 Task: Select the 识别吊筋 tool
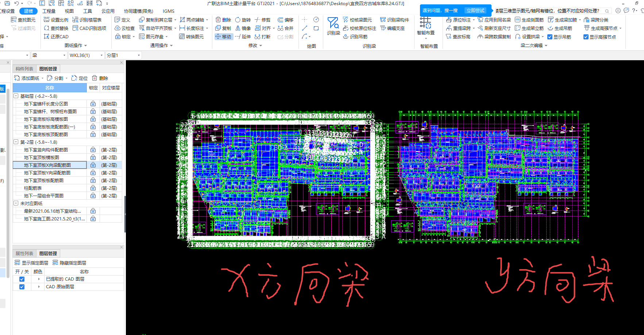pos(355,36)
